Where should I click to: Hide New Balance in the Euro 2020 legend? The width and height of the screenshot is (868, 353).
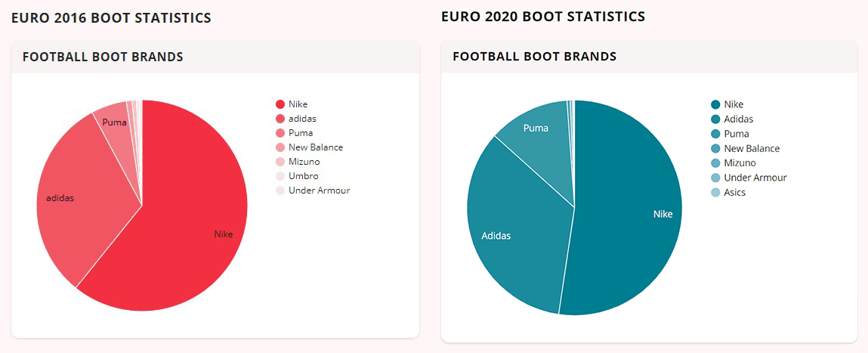(x=751, y=149)
